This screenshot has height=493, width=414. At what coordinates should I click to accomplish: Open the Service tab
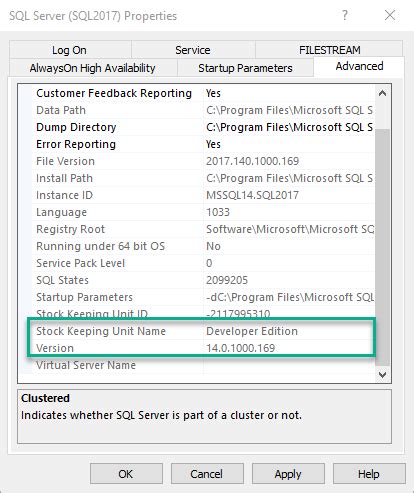193,50
